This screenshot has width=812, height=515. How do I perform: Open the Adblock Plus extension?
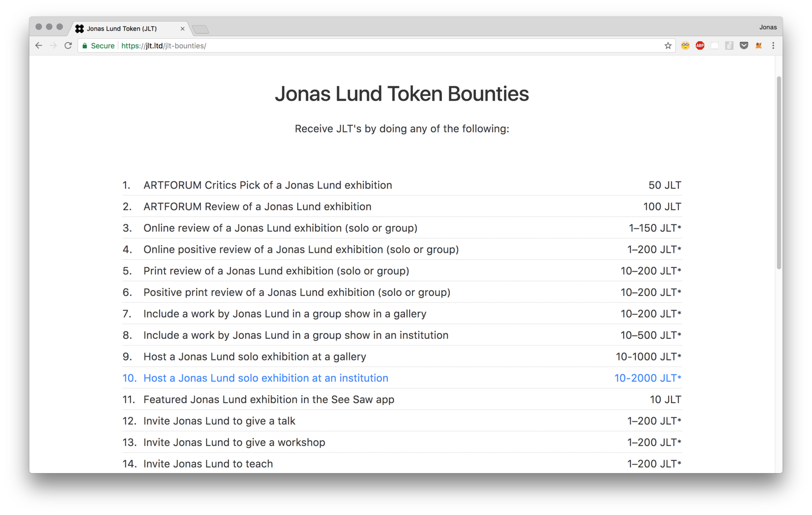[x=700, y=46]
